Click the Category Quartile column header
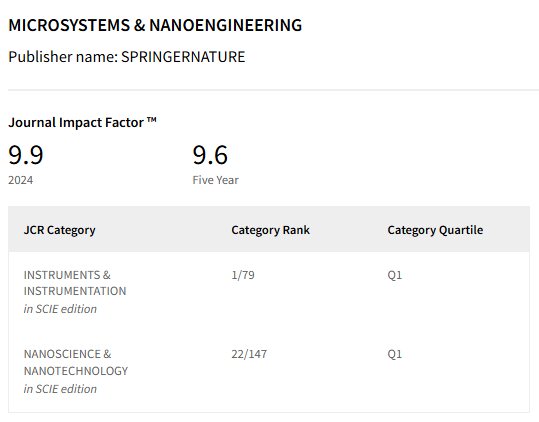This screenshot has height=422, width=539. (x=435, y=230)
